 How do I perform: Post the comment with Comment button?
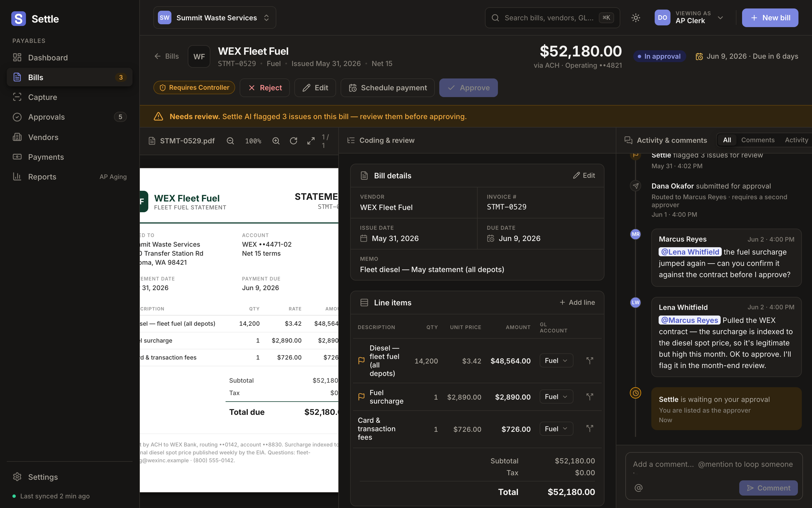point(768,487)
